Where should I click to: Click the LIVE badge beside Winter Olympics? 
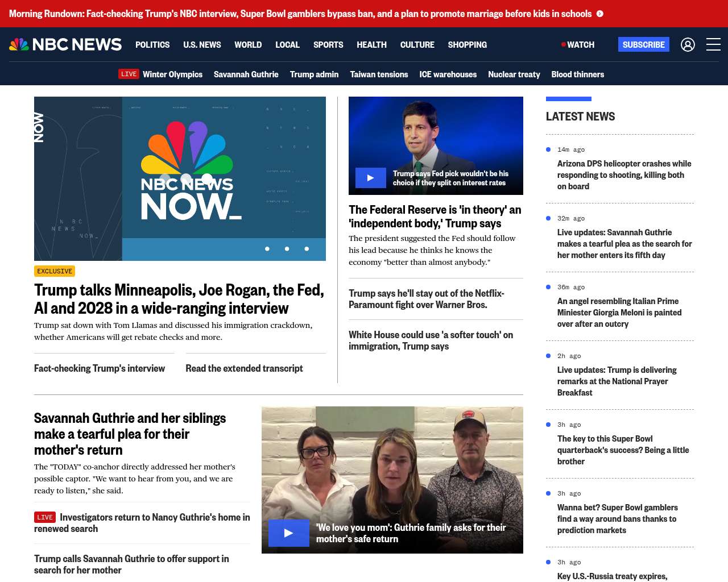[129, 74]
